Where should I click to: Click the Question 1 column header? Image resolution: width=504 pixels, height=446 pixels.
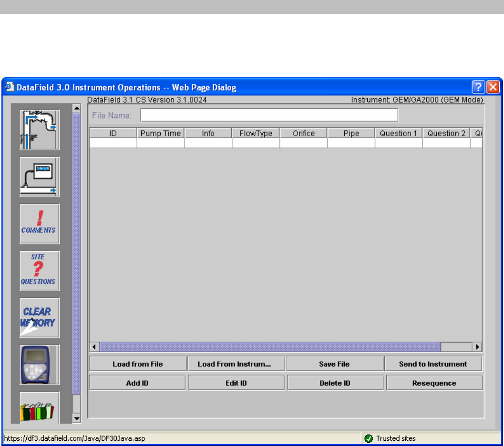[399, 133]
